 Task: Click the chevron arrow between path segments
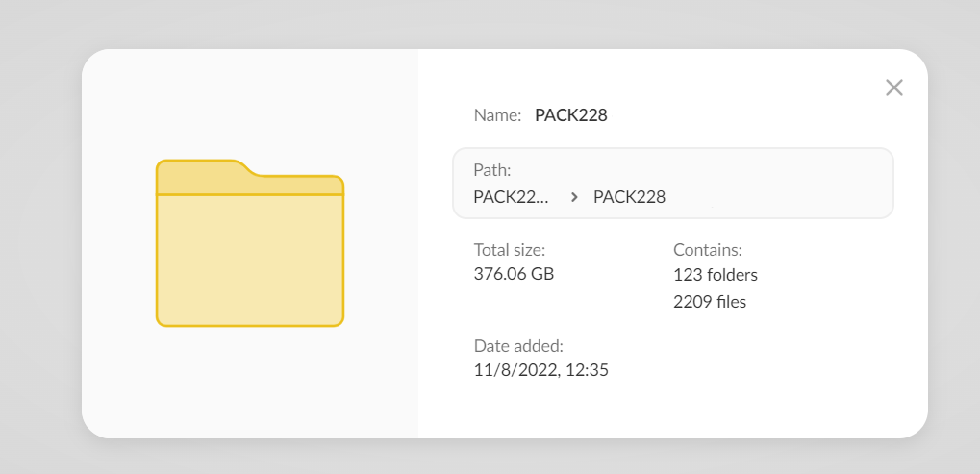point(574,197)
